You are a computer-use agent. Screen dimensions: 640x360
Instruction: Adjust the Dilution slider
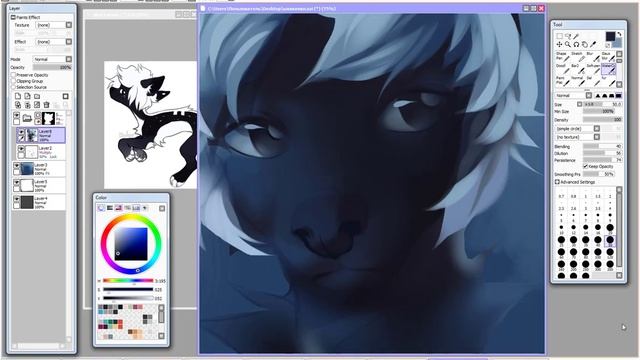pos(602,153)
